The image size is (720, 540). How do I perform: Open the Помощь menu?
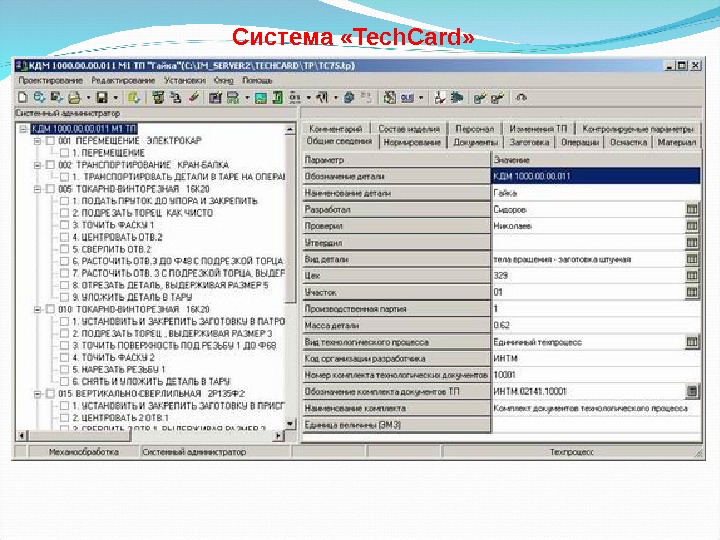[257, 80]
